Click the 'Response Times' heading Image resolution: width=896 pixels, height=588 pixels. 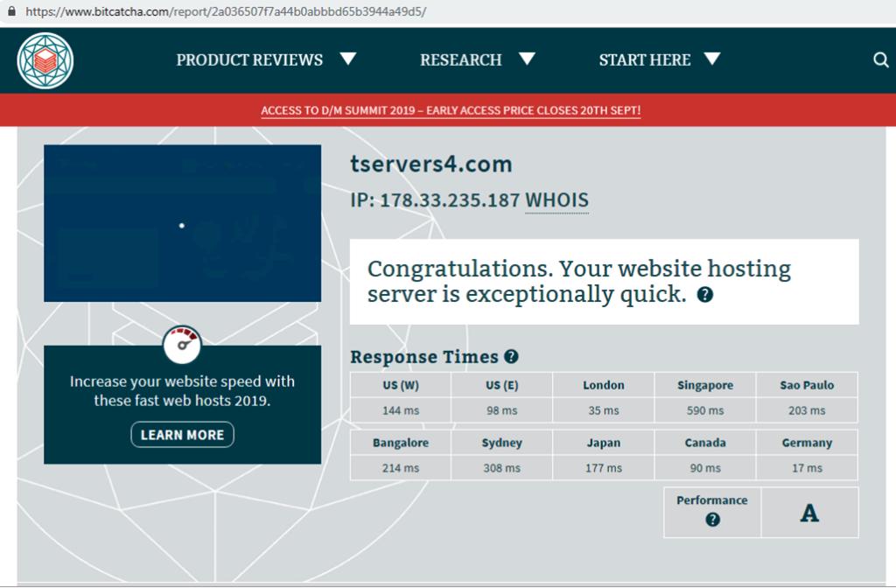[x=424, y=357]
